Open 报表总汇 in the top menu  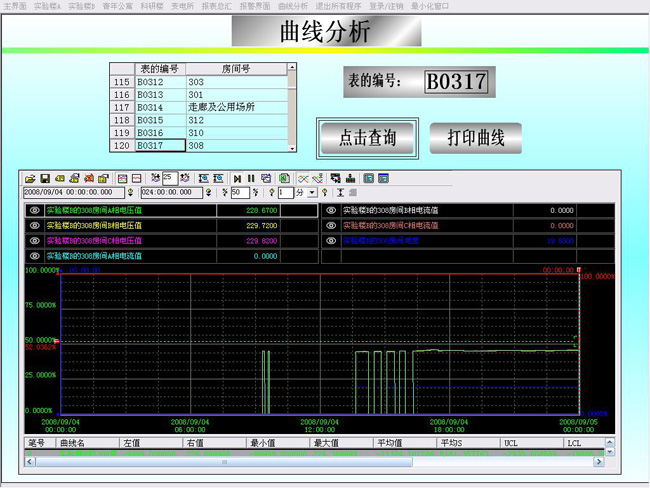[216, 6]
